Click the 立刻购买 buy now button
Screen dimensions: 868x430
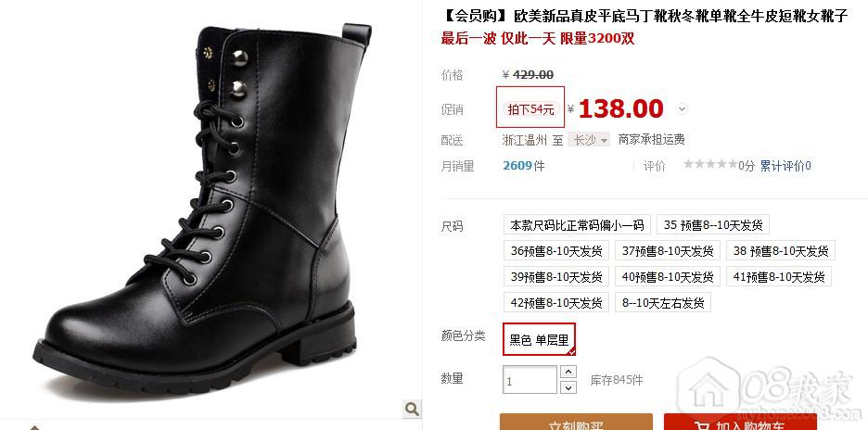576,422
